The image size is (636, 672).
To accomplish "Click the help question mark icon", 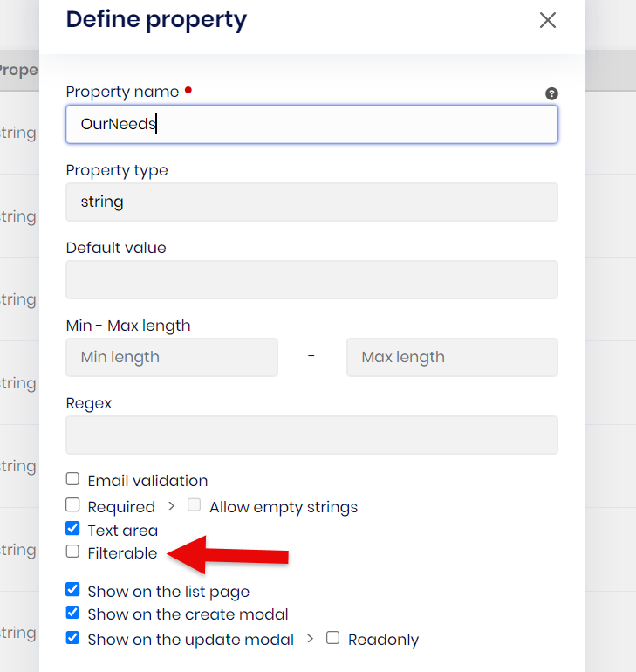I will coord(551,93).
